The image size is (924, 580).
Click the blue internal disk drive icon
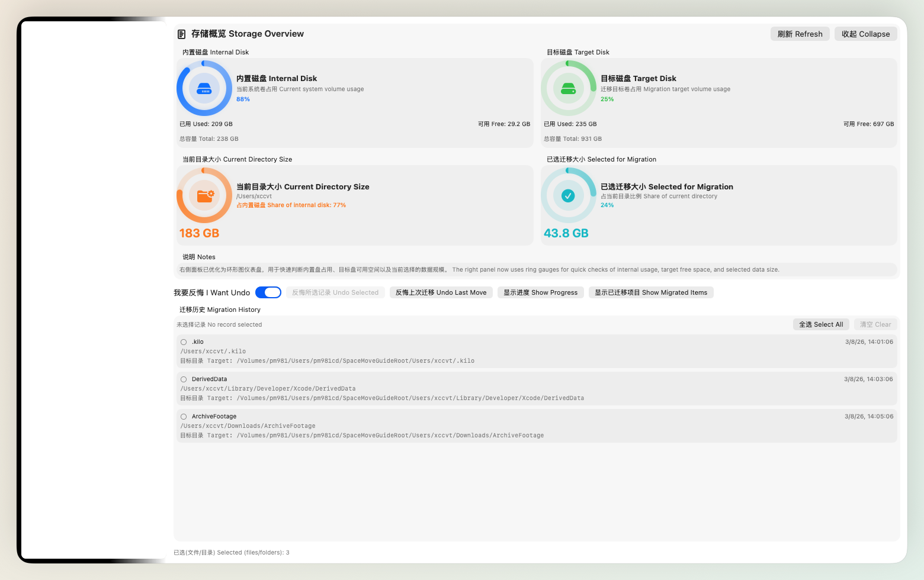pos(204,88)
